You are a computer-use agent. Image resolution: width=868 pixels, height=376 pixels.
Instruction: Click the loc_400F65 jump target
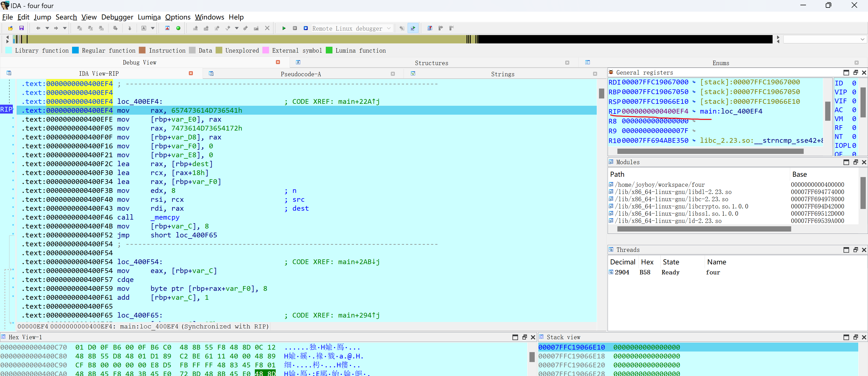click(196, 235)
